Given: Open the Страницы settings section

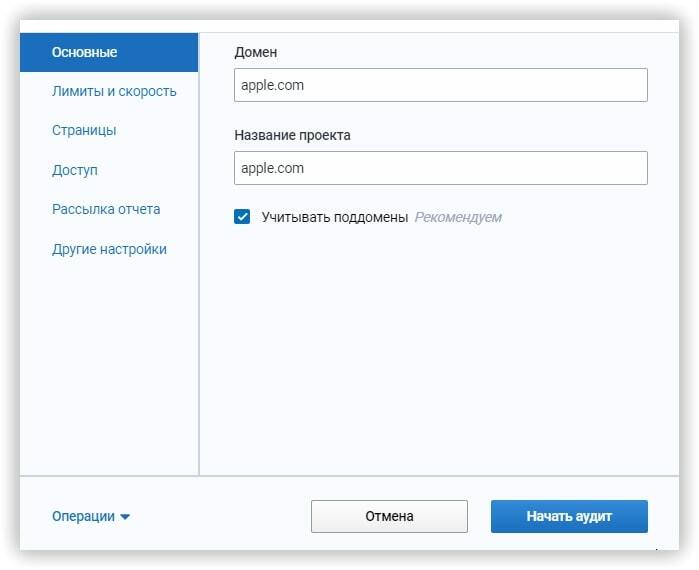Looking at the screenshot, I should 84,130.
